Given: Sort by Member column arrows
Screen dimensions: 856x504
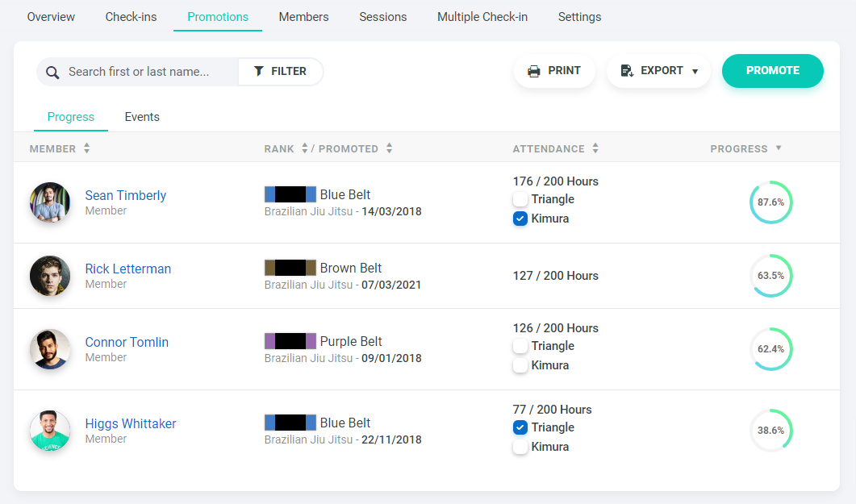Looking at the screenshot, I should (87, 148).
